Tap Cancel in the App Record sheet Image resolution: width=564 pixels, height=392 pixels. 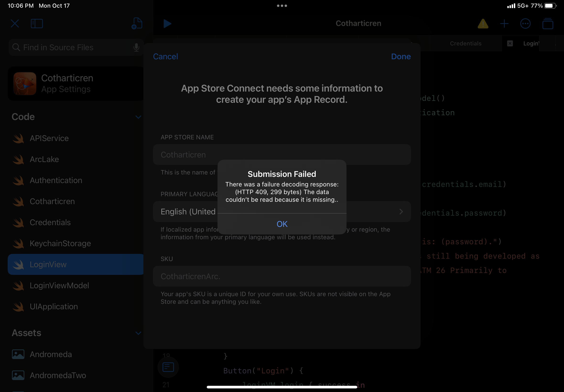[x=165, y=56]
